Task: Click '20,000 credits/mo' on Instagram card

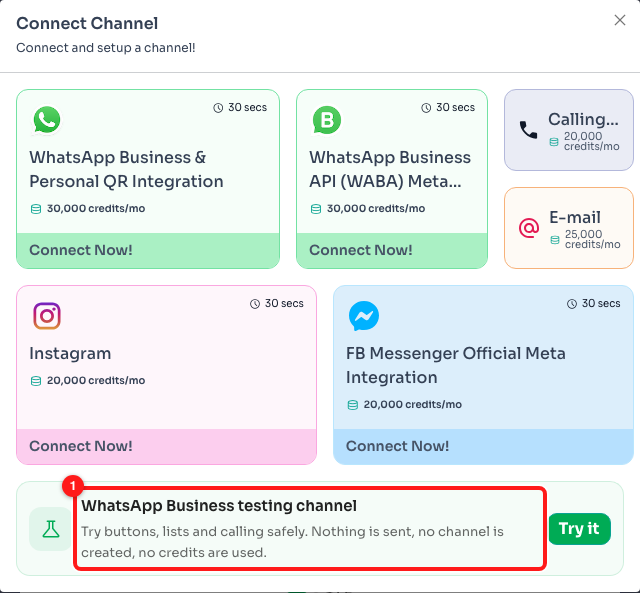Action: click(96, 380)
